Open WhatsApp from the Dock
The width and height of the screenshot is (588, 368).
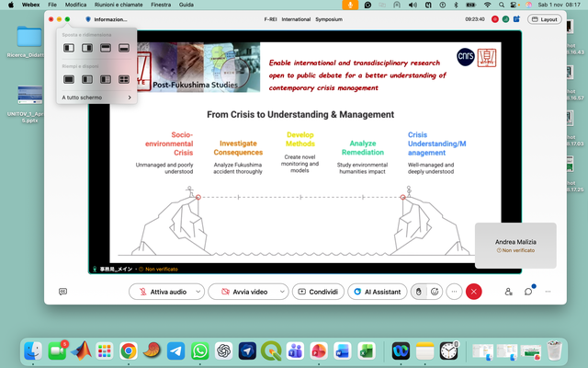200,351
